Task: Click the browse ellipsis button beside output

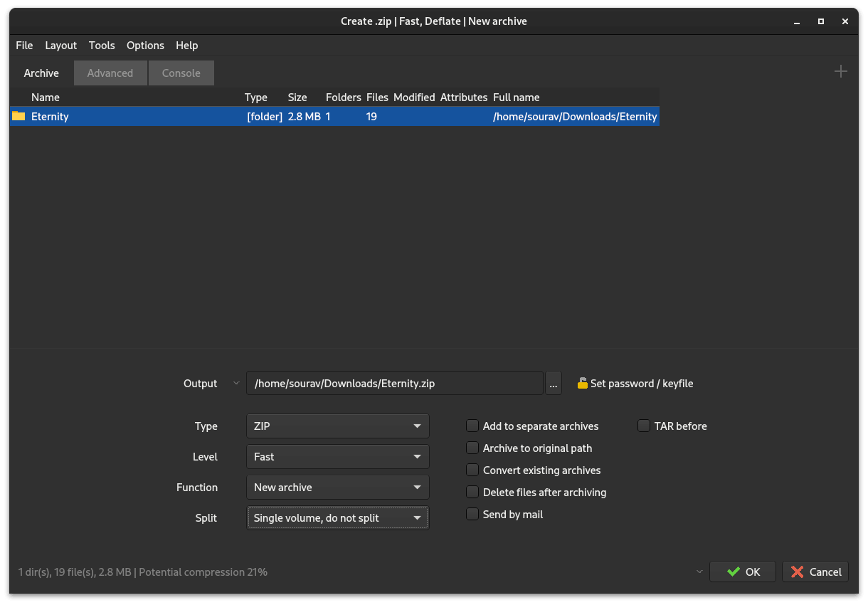Action: pyautogui.click(x=553, y=383)
